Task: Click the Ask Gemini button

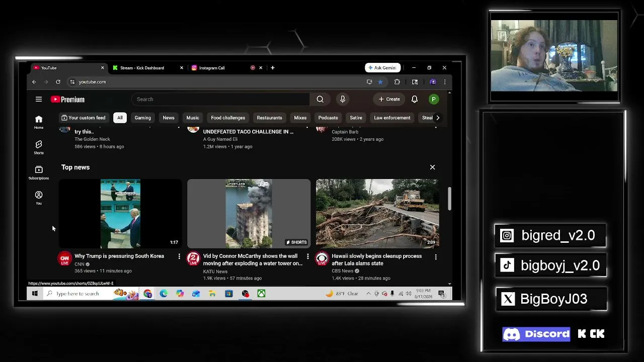Action: point(383,68)
